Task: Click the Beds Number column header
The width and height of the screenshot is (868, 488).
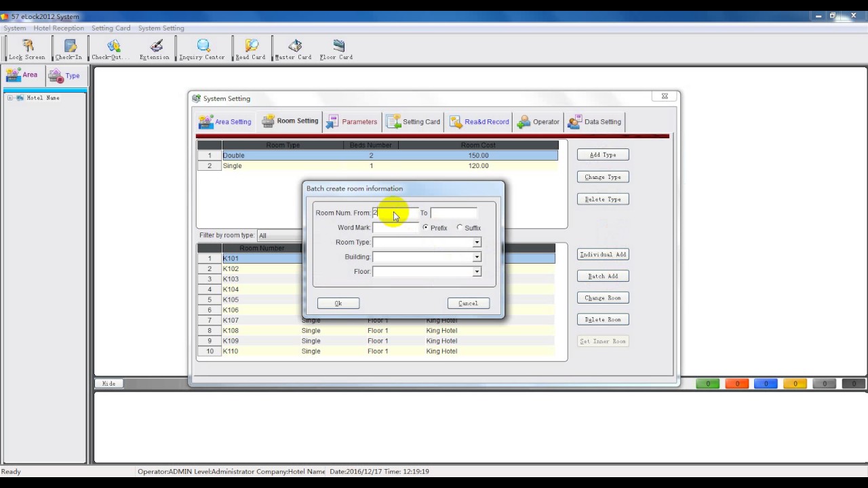Action: [x=371, y=145]
